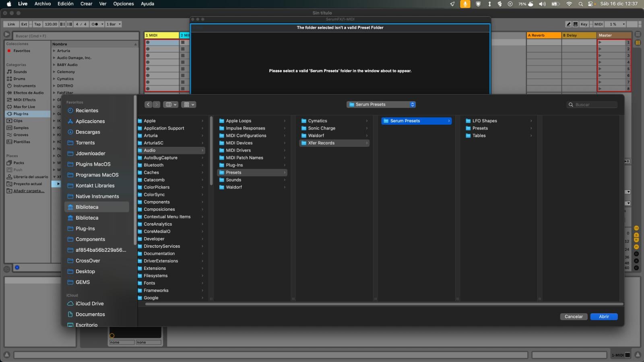Select Jdownloader in the sidebar
Viewport: 644px width, 362px height.
[90, 153]
